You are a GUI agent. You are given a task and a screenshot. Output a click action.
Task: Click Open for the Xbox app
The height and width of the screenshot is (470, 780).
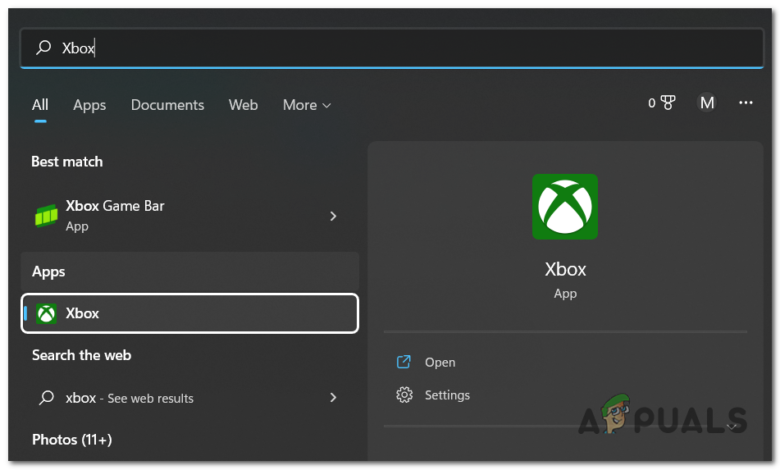[x=440, y=362]
